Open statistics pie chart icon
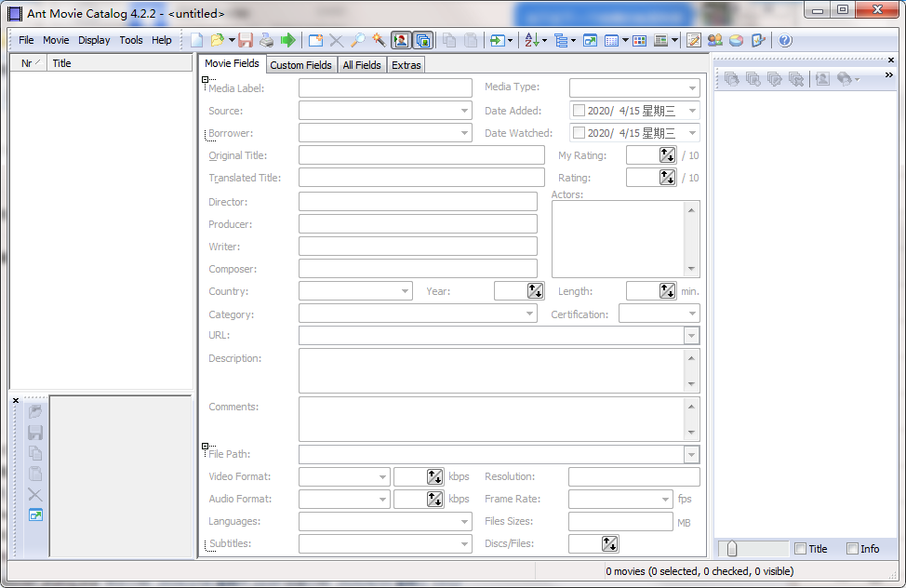Image resolution: width=906 pixels, height=588 pixels. pos(736,41)
